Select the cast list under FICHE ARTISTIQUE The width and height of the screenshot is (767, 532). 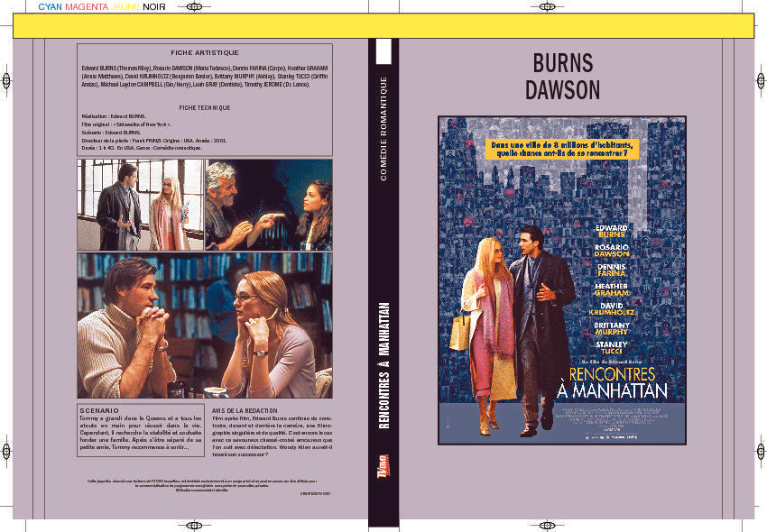click(x=205, y=77)
